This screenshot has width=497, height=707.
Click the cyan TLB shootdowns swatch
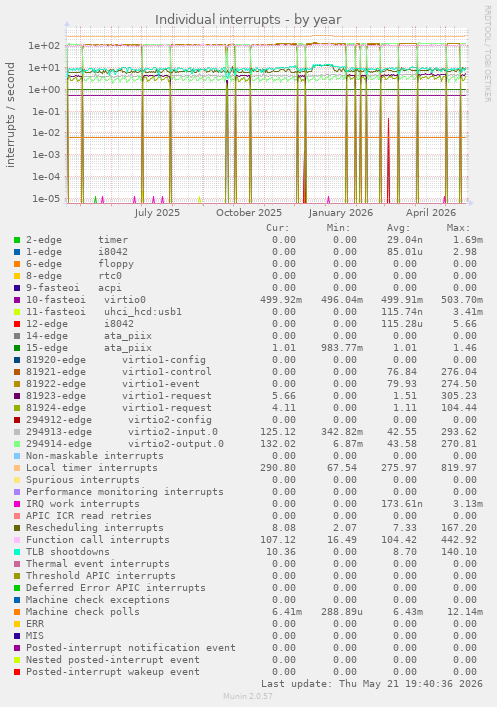click(17, 552)
